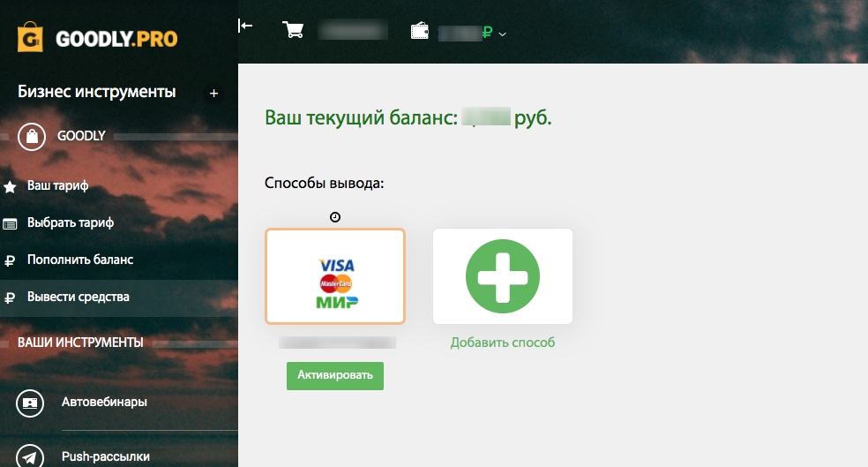
Task: Click the GOODLY bag icon in sidebar
Action: [32, 136]
